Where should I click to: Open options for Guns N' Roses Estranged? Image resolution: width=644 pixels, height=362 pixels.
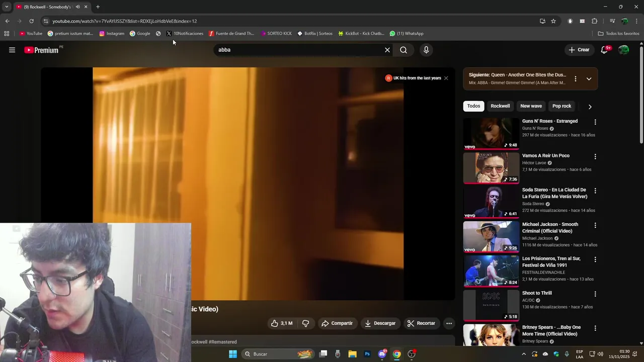click(x=595, y=122)
